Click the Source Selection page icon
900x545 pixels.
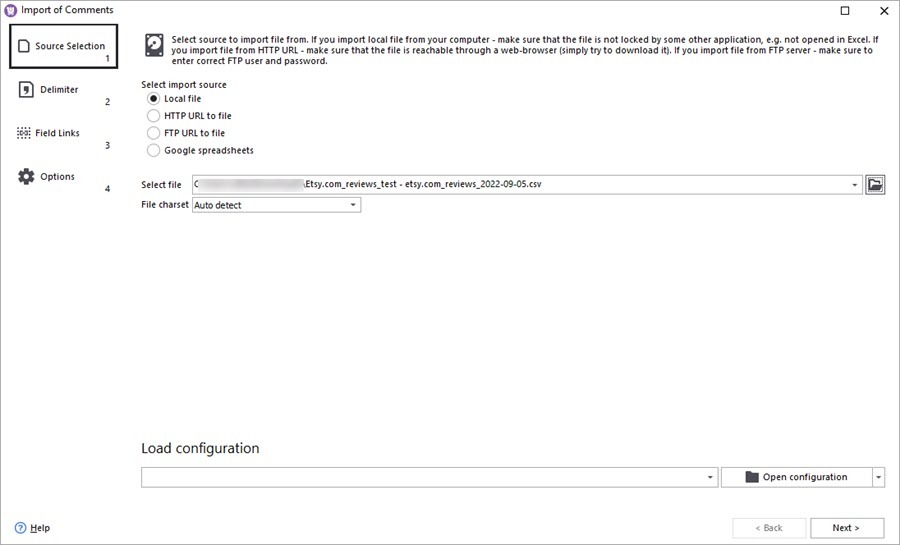click(x=24, y=46)
